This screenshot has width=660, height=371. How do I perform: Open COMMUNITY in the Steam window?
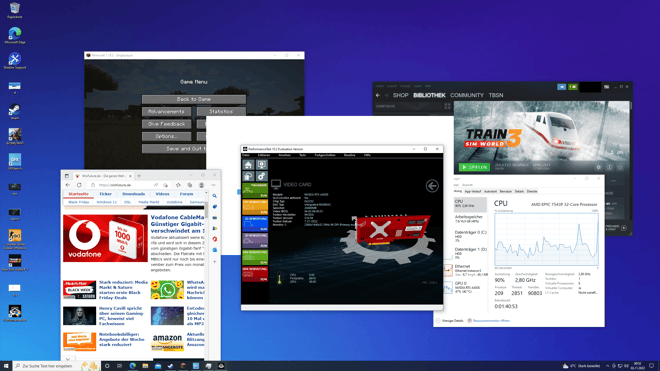tap(466, 95)
